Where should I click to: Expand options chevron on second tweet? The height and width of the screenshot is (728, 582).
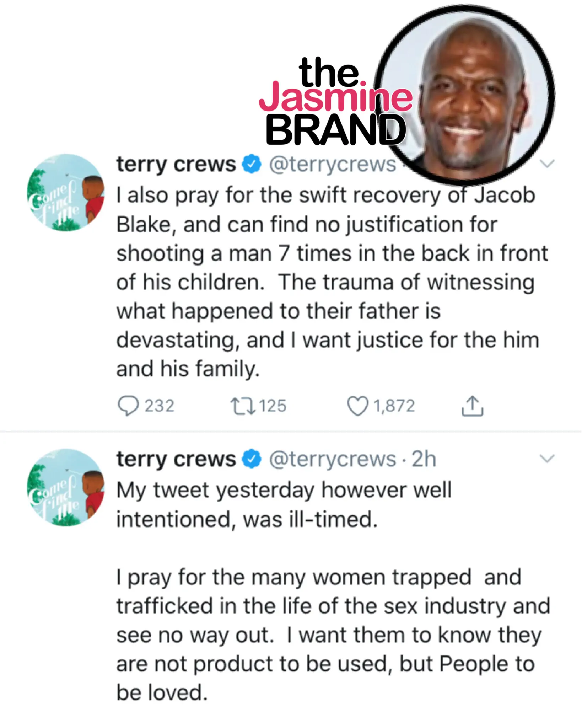(x=547, y=459)
